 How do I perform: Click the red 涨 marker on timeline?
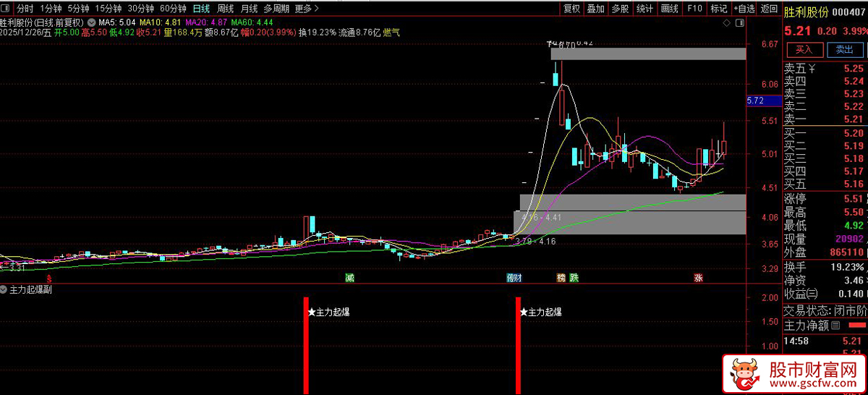pos(699,278)
